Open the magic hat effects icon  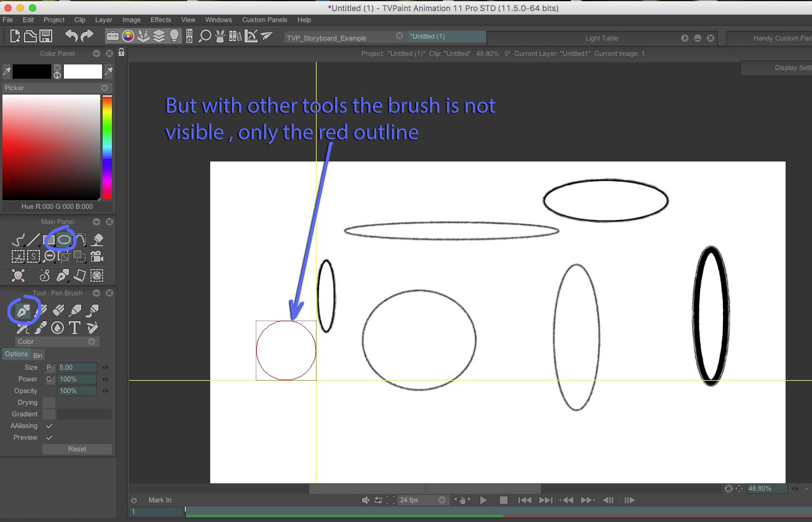(221, 36)
